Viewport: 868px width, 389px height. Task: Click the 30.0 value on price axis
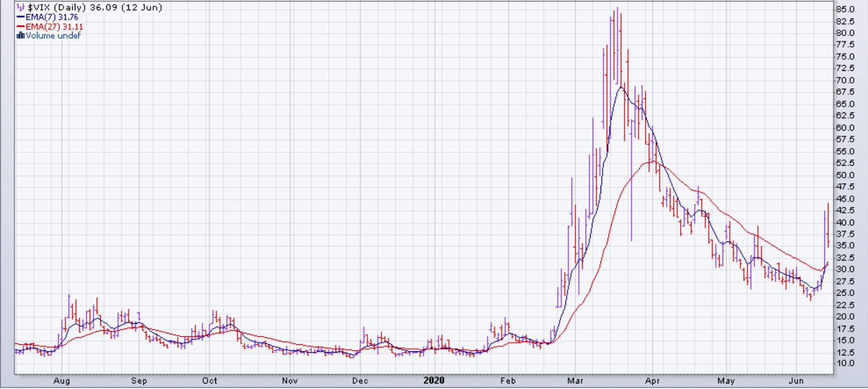pyautogui.click(x=845, y=270)
